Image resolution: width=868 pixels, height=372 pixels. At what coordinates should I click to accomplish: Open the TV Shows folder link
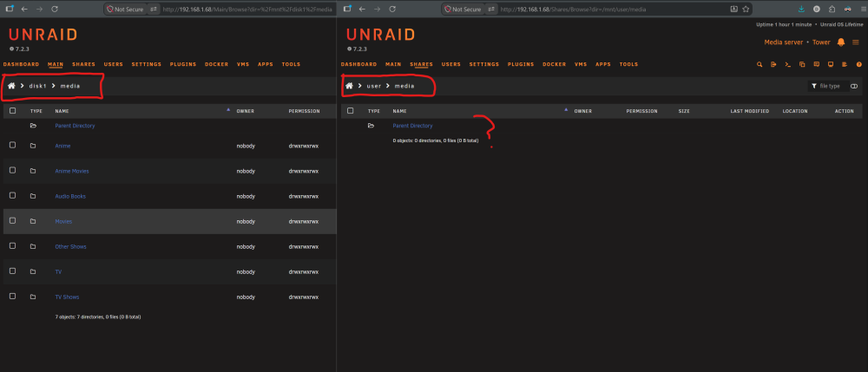[67, 297]
